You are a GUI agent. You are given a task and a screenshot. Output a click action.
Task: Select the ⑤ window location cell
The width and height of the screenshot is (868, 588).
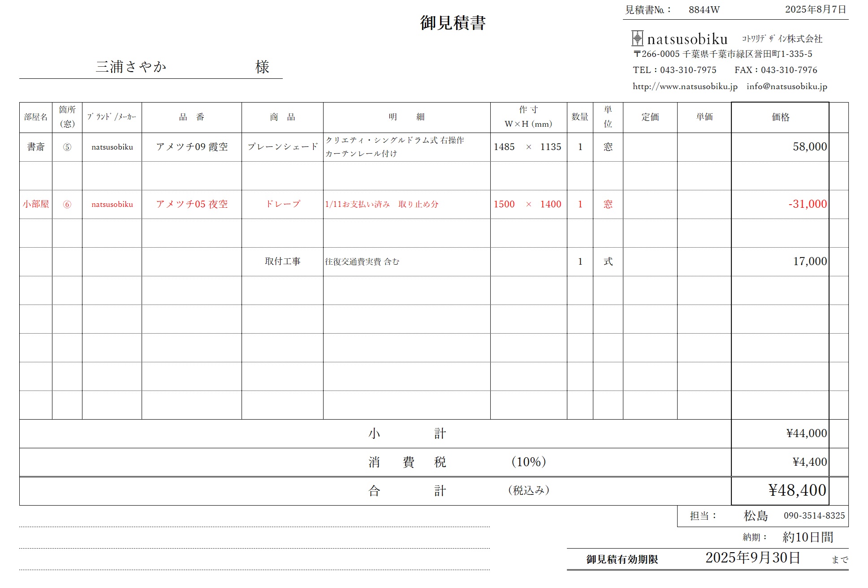point(67,147)
